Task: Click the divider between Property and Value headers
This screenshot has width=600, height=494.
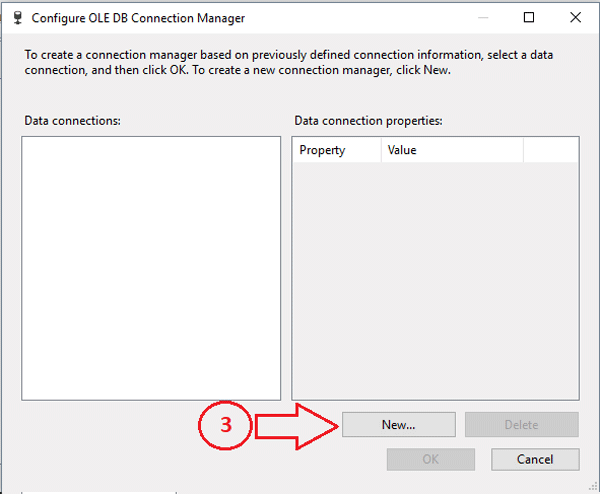Action: coord(381,150)
